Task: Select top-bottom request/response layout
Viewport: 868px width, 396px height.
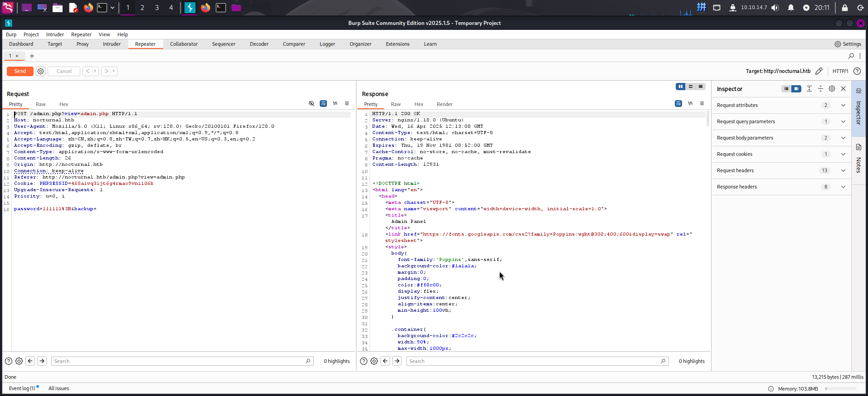Action: coord(691,87)
